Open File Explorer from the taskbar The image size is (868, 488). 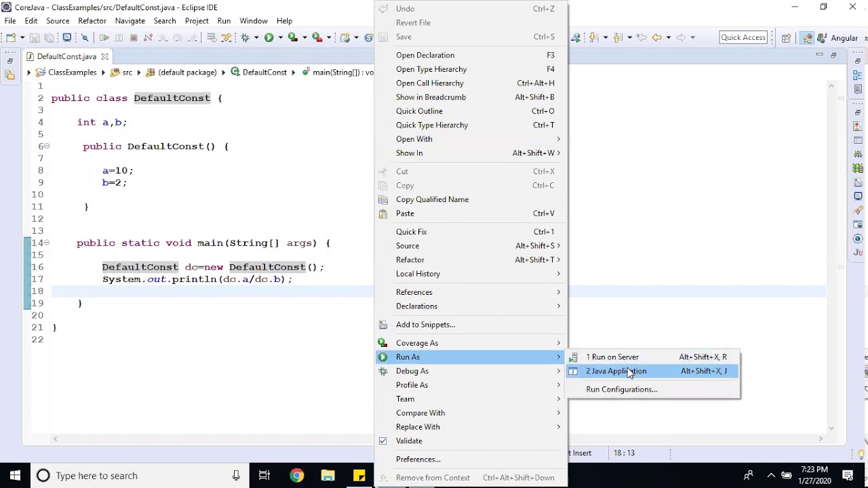point(328,475)
